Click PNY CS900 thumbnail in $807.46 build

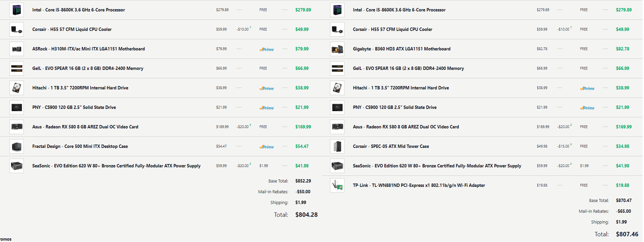click(x=337, y=108)
